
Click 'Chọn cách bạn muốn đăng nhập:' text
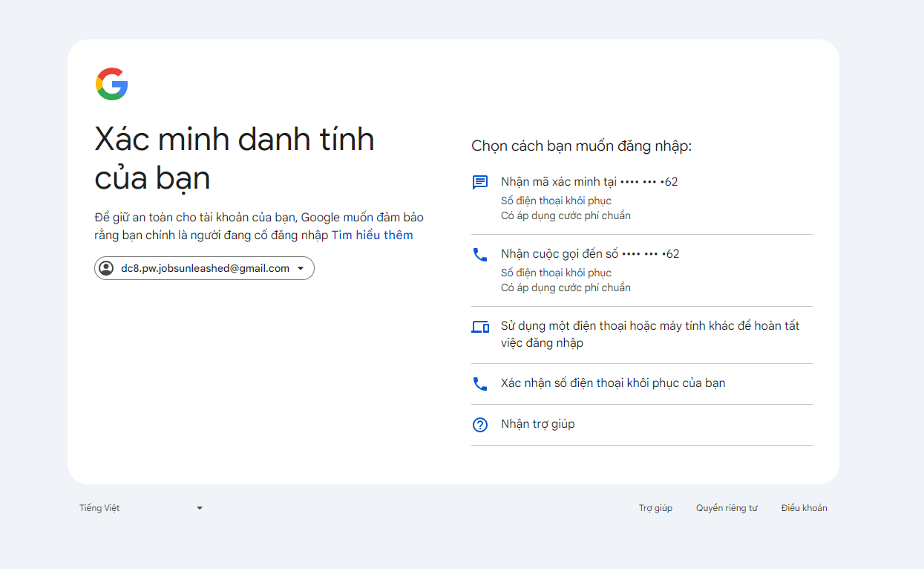[581, 146]
